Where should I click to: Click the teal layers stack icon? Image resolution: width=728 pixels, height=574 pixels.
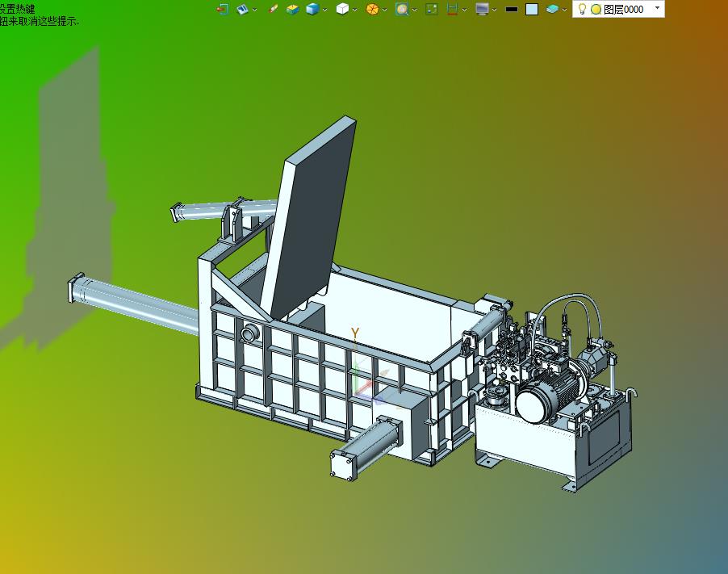(x=552, y=10)
